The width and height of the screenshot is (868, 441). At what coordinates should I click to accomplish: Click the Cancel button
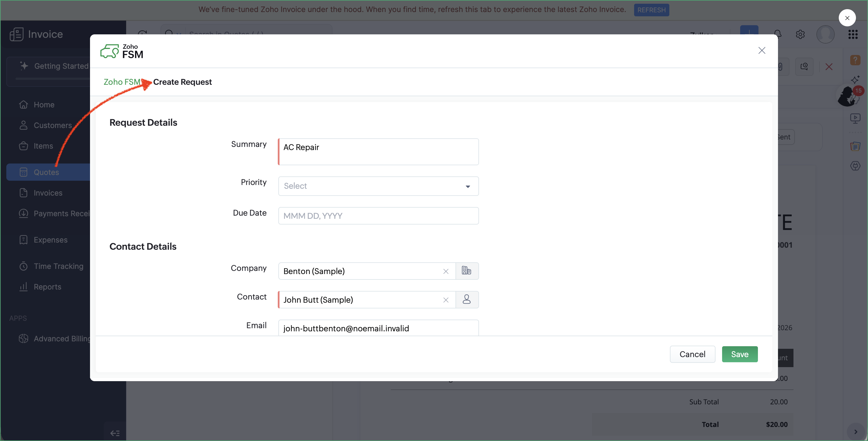click(x=692, y=354)
